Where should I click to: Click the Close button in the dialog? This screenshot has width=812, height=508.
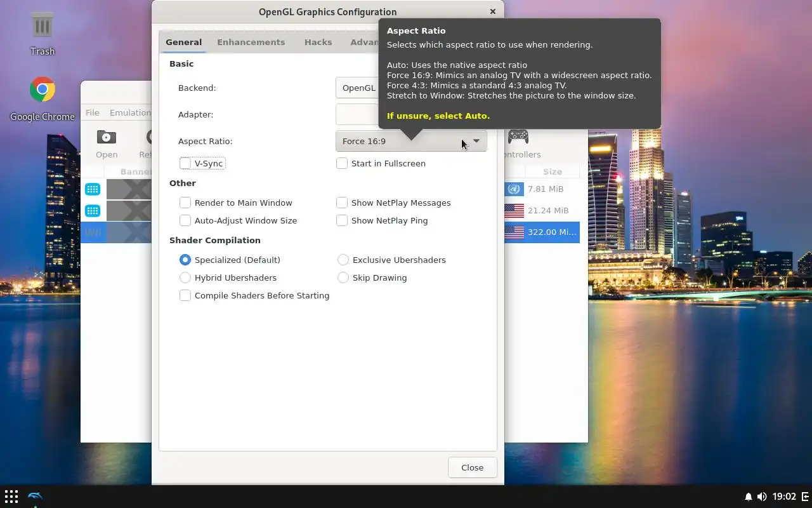472,467
